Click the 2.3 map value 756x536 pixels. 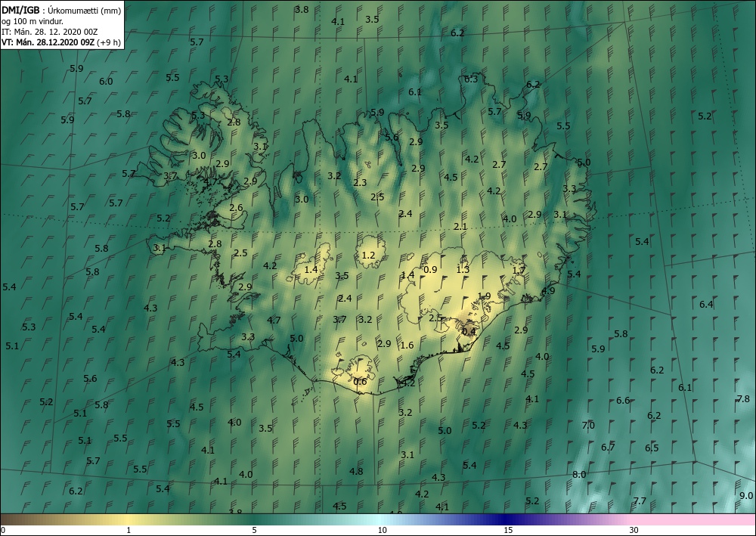coord(360,183)
